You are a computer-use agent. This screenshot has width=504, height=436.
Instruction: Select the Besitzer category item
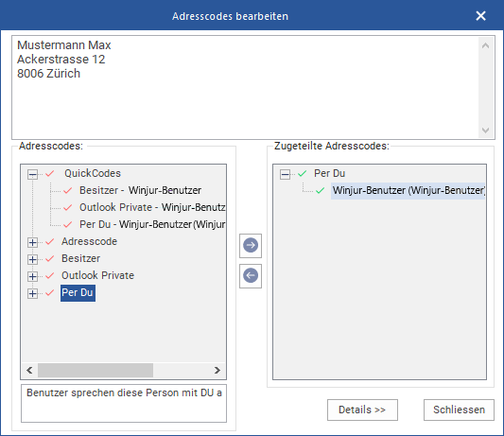pyautogui.click(x=80, y=258)
